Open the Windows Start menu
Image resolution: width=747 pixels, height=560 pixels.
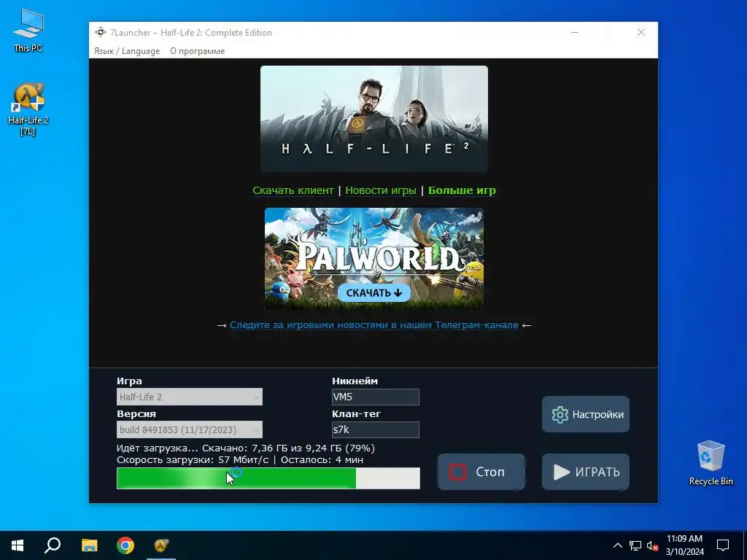pyautogui.click(x=18, y=545)
